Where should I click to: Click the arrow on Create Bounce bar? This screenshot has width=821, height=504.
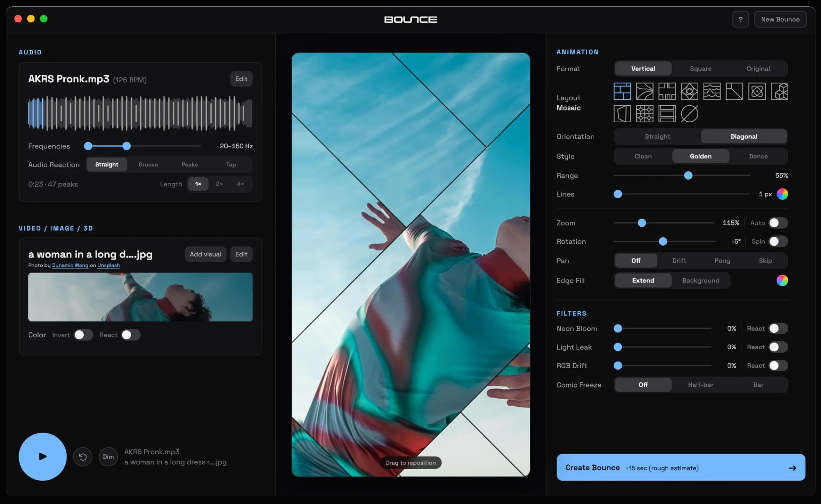792,468
